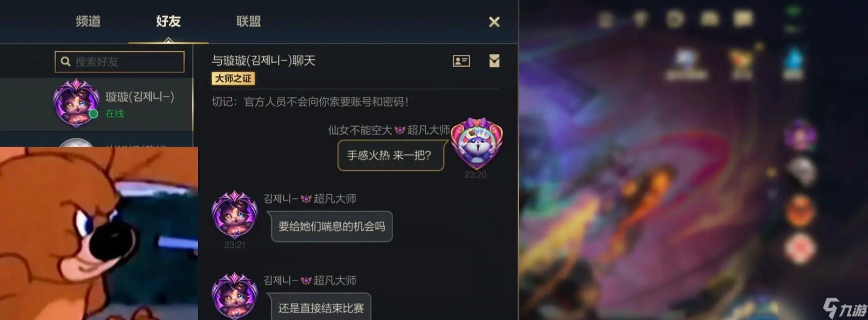Click own avatar beside 手感火热 message

[477, 143]
